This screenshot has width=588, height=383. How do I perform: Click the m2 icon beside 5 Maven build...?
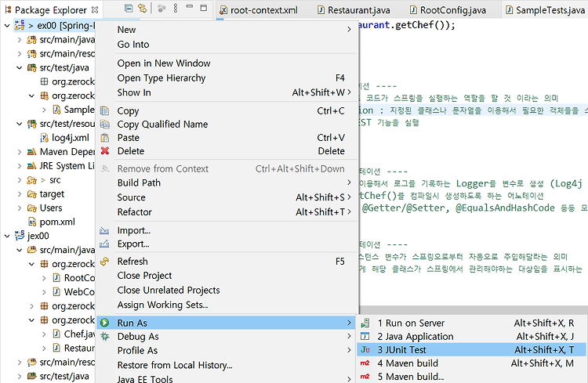tap(365, 377)
